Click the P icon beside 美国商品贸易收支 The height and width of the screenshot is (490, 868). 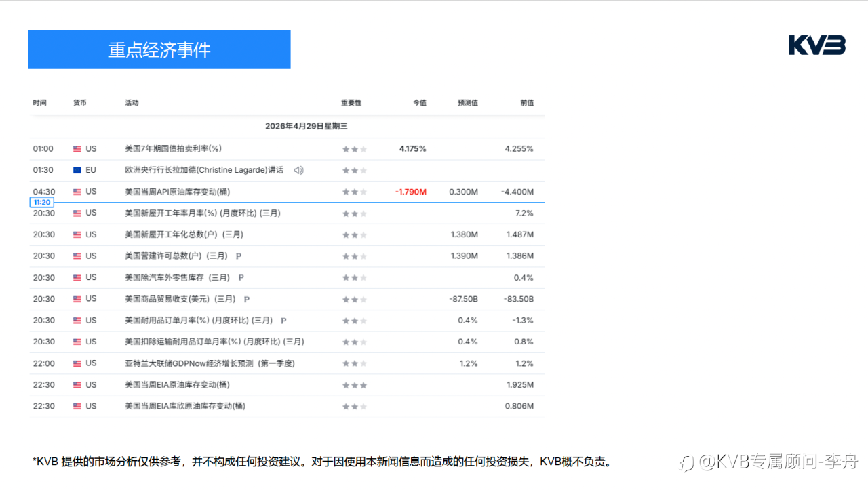pyautogui.click(x=247, y=299)
